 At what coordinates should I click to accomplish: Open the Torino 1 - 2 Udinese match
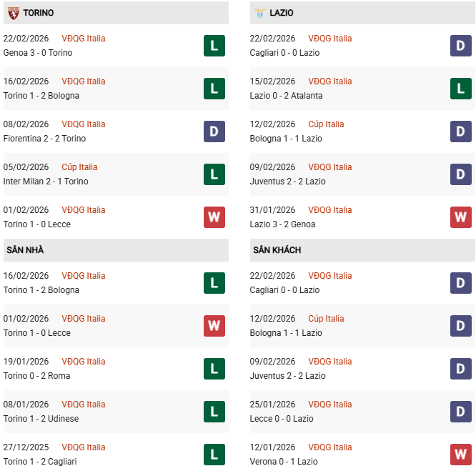coord(41,419)
